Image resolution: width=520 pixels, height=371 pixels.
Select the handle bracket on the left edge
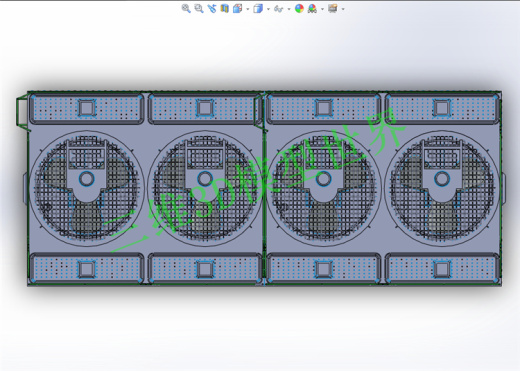click(21, 110)
